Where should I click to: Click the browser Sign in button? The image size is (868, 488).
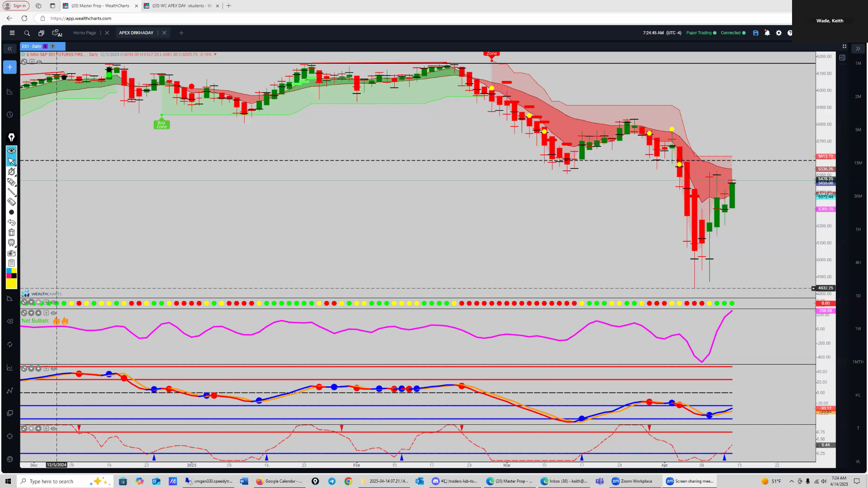[16, 6]
